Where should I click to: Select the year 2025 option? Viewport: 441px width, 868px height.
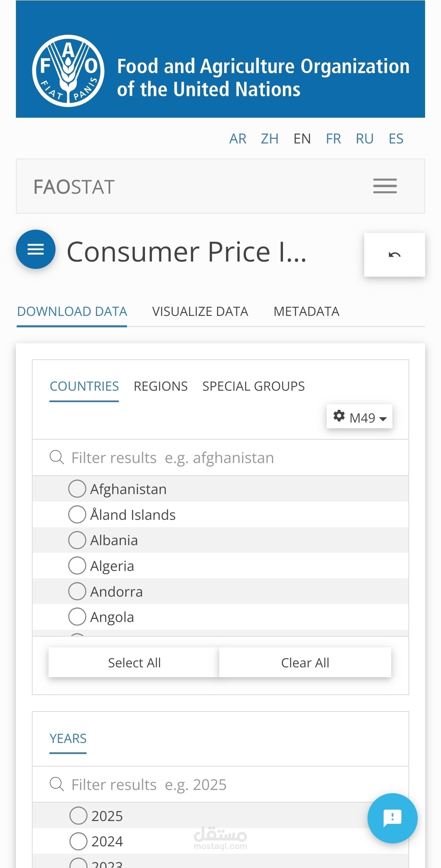78,816
